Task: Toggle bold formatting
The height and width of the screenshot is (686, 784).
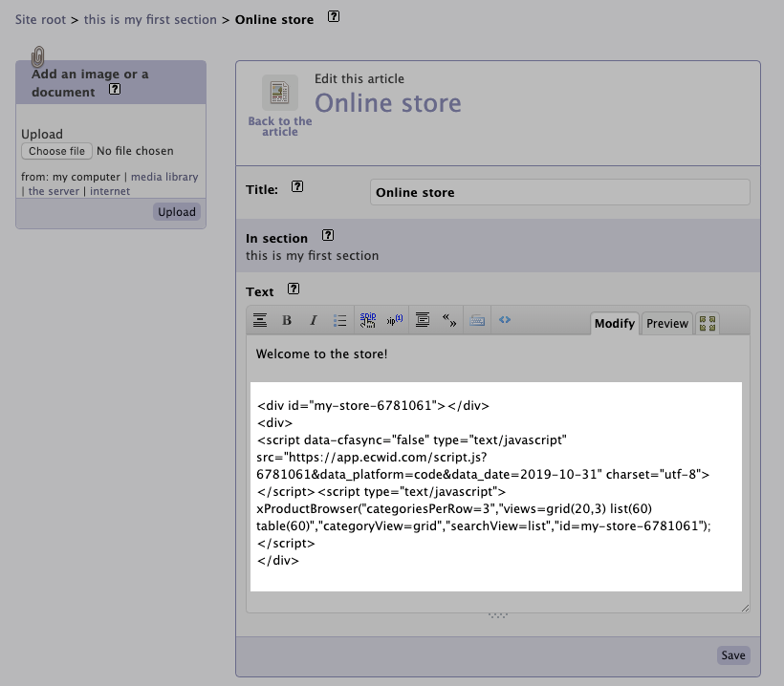Action: click(x=287, y=320)
